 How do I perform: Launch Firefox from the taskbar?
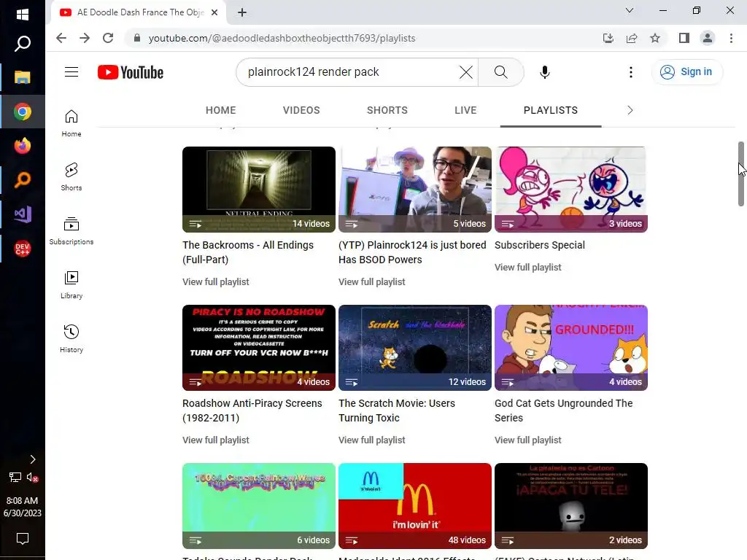pos(23,146)
